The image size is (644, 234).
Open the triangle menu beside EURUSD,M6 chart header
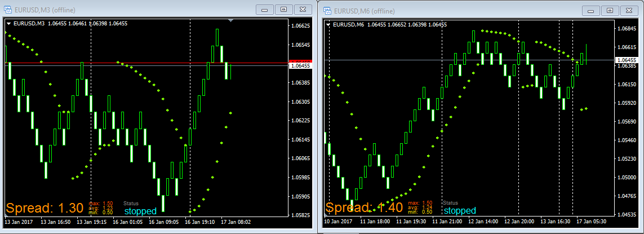328,25
